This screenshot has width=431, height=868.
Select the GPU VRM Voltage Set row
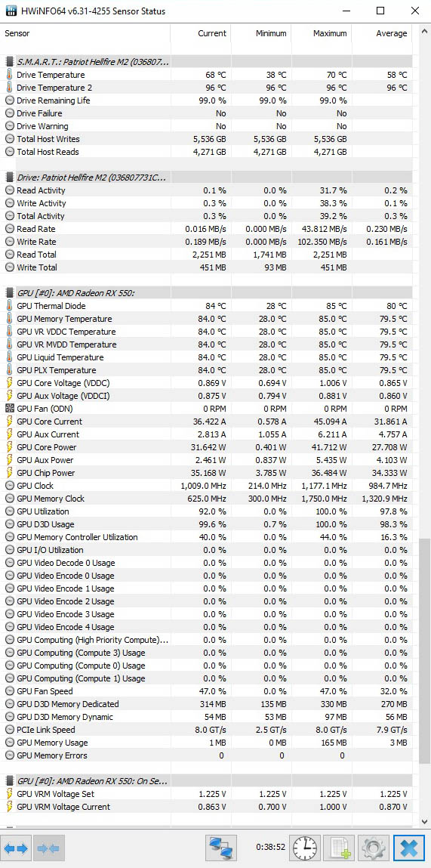(208, 794)
